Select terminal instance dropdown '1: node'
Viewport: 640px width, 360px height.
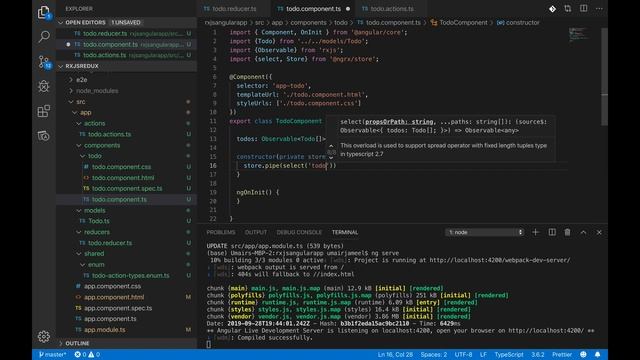pos(484,232)
